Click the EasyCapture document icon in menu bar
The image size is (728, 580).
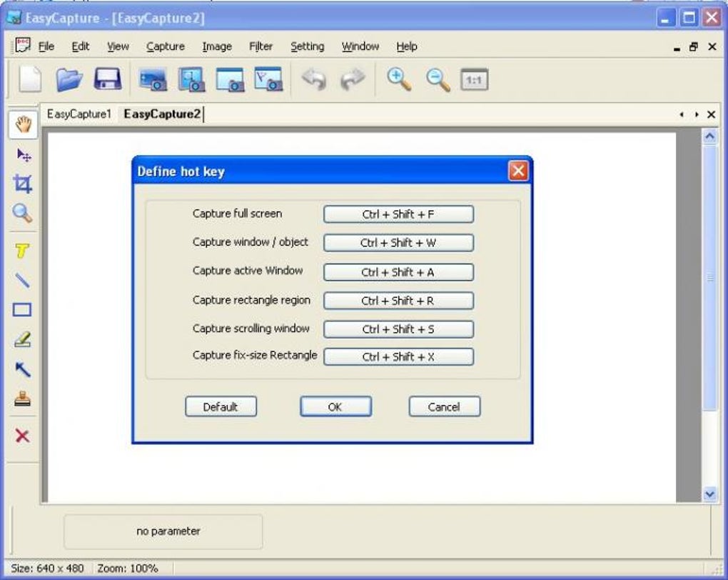pyautogui.click(x=22, y=45)
